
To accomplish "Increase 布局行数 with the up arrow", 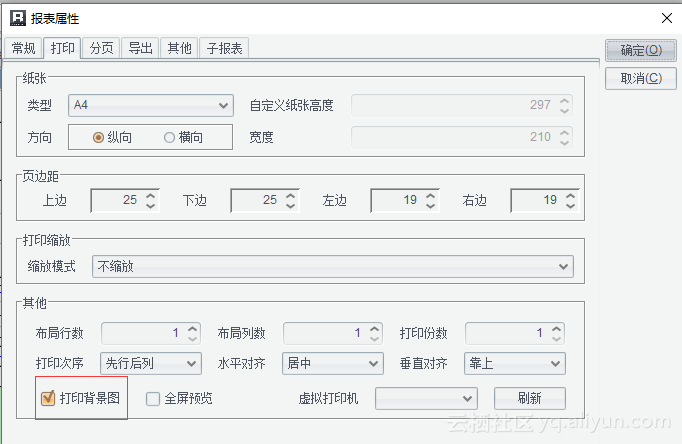I will click(x=193, y=329).
